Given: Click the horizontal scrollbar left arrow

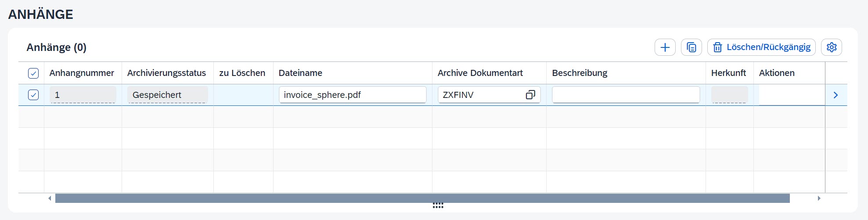Looking at the screenshot, I should (50, 198).
